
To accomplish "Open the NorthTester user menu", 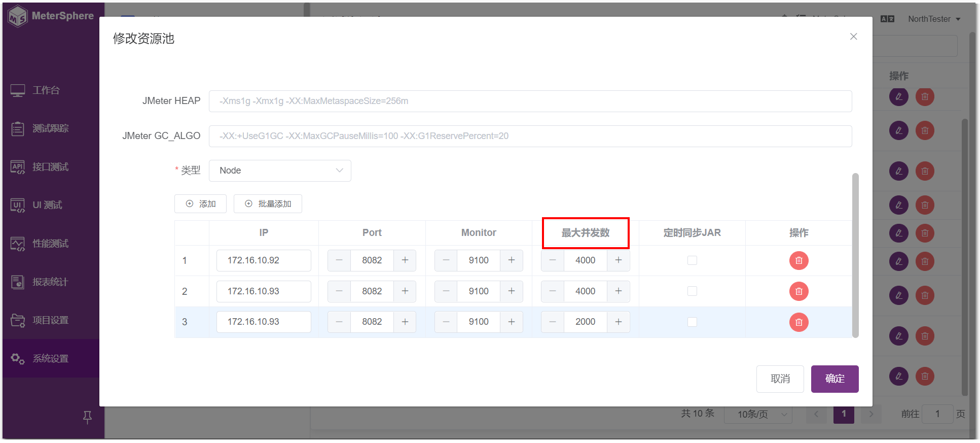I will click(x=934, y=19).
